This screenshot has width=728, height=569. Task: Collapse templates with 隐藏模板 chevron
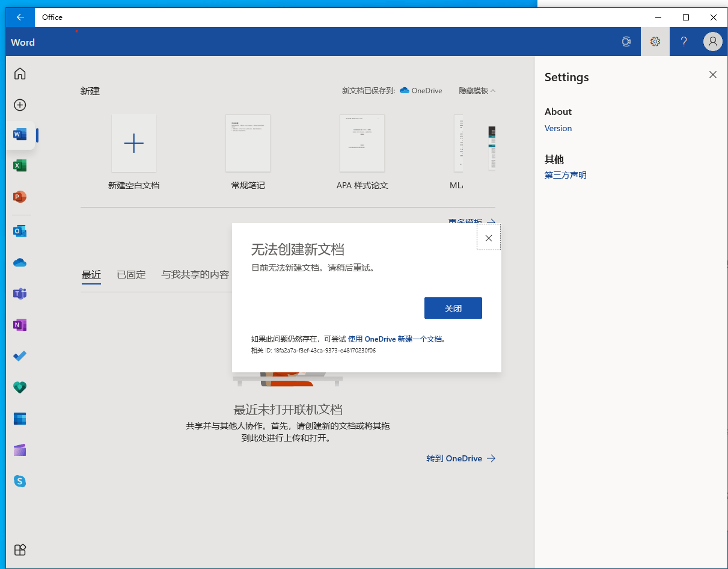tap(477, 91)
